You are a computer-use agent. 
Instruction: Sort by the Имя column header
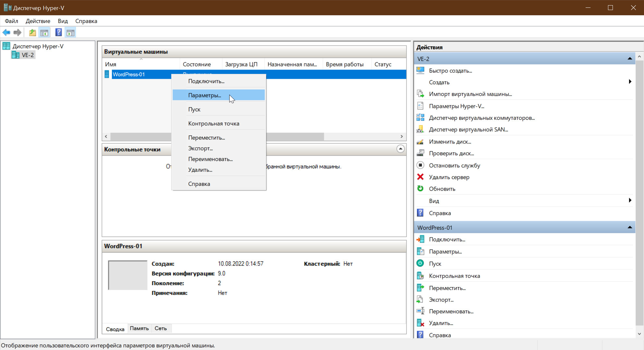coord(141,64)
